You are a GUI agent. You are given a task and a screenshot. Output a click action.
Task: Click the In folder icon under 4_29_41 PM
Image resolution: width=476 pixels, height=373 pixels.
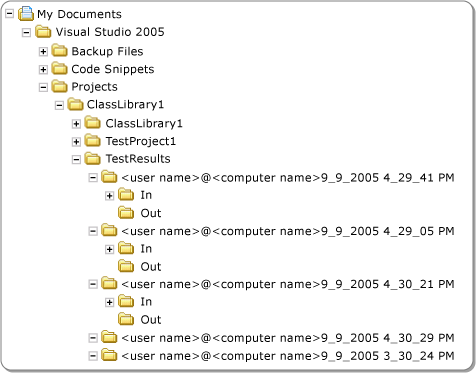(x=126, y=195)
